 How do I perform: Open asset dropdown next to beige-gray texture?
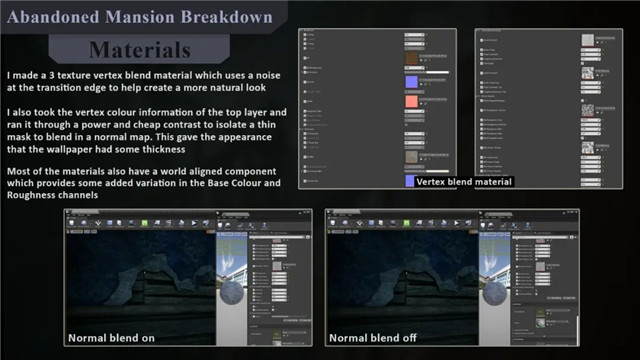pos(433,155)
